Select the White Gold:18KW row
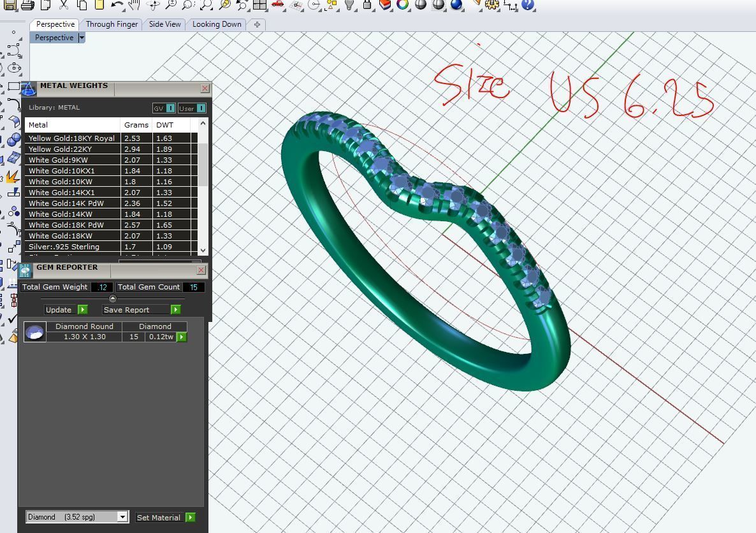 coord(111,236)
